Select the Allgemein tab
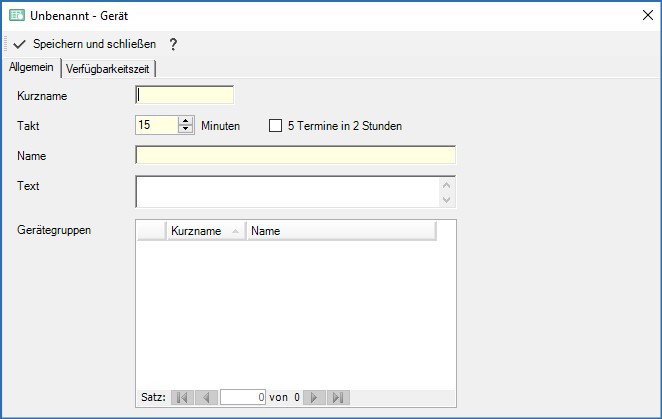This screenshot has width=662, height=419. pos(30,67)
